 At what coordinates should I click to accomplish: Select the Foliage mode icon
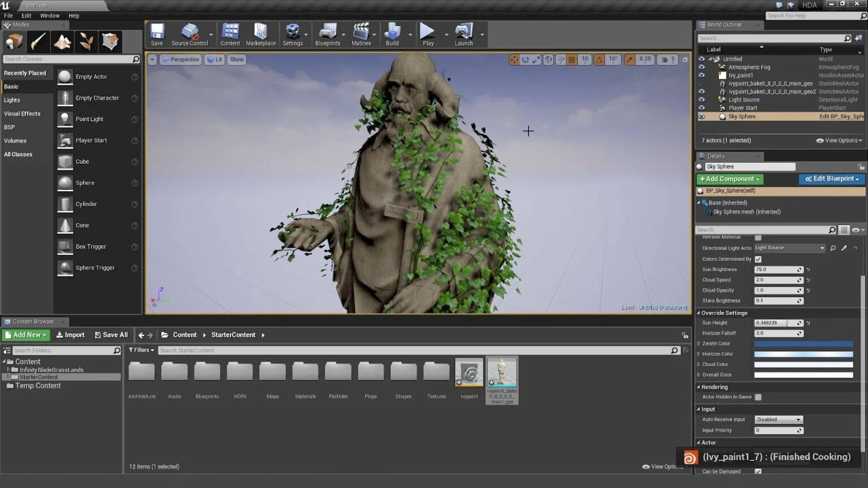tap(86, 41)
